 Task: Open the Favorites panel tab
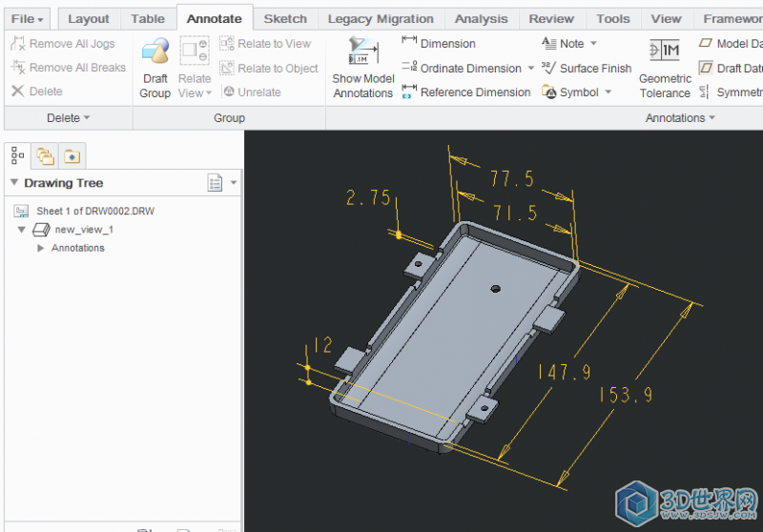coord(72,156)
